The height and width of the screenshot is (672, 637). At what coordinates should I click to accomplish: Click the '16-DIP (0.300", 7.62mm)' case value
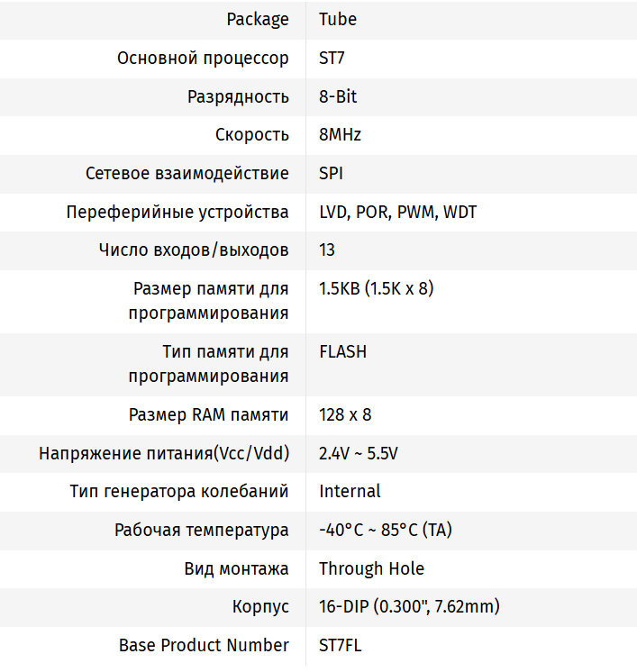coord(409,606)
